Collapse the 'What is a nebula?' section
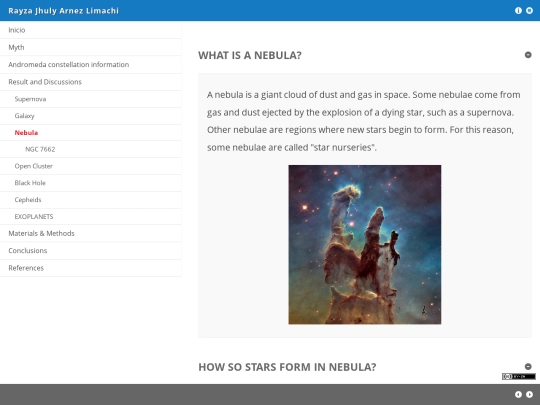 pos(528,55)
